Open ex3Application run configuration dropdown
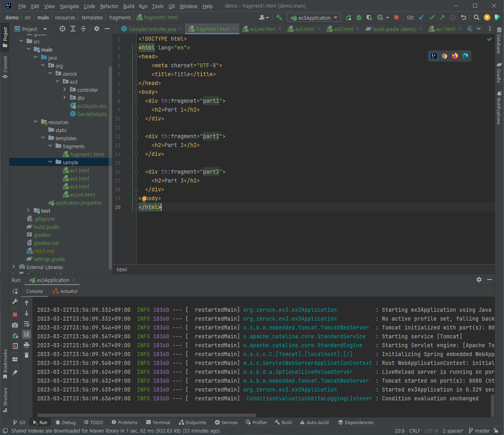Screen dimensions: 504x435 point(314,18)
